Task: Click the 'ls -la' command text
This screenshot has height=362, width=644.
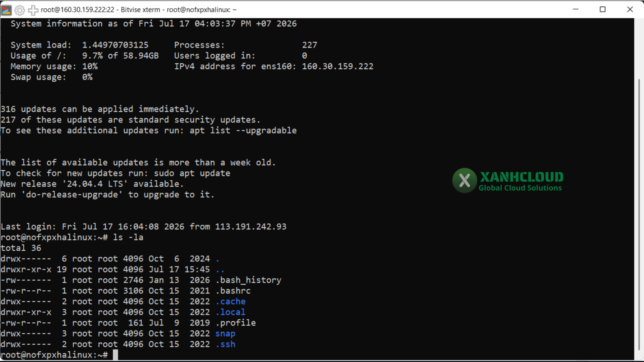Action: click(x=128, y=237)
